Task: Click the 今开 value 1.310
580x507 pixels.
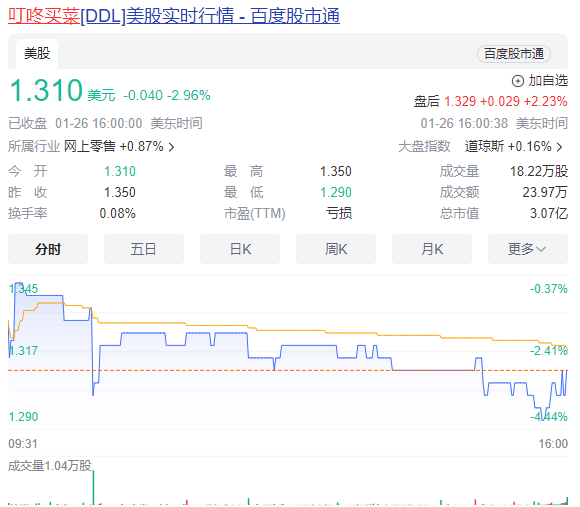Action: tap(119, 172)
